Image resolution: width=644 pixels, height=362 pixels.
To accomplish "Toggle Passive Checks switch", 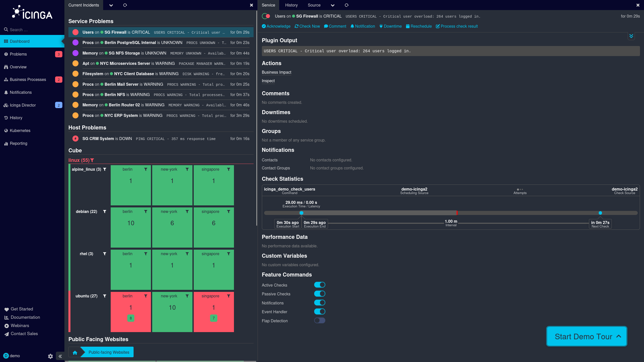I will (x=320, y=294).
